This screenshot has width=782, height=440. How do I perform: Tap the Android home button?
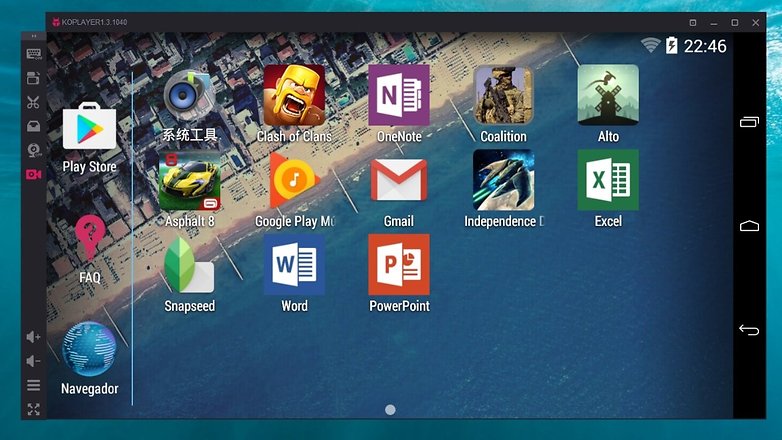point(749,226)
